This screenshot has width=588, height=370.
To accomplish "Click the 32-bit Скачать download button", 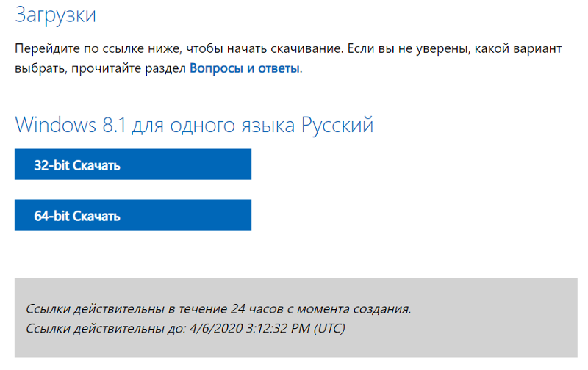I will coord(132,165).
